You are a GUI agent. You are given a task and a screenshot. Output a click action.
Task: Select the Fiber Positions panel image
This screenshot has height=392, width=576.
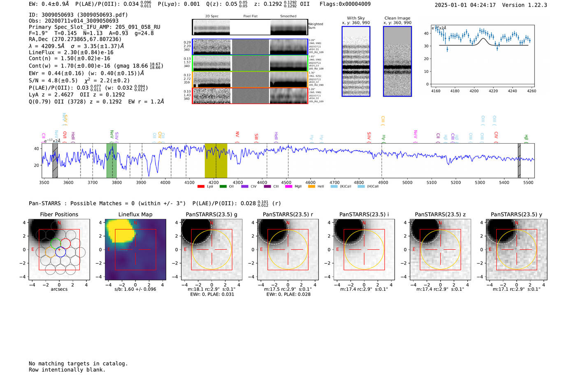tap(59, 249)
